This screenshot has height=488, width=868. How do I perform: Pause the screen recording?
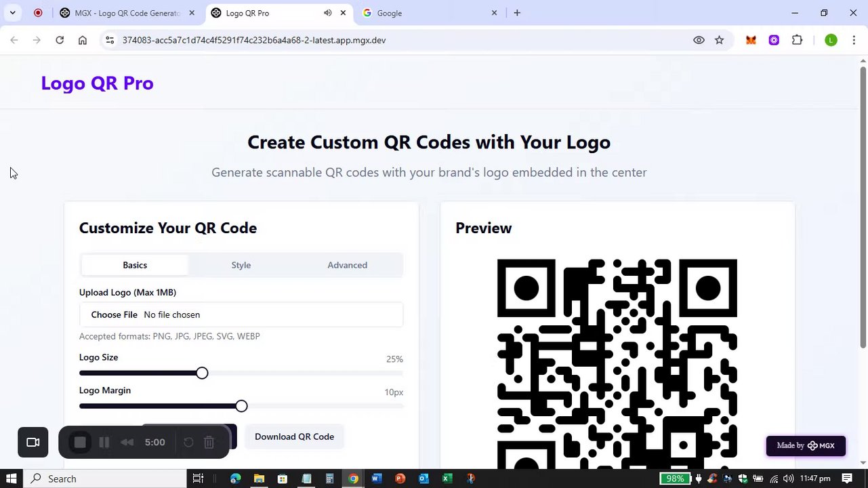(x=104, y=443)
